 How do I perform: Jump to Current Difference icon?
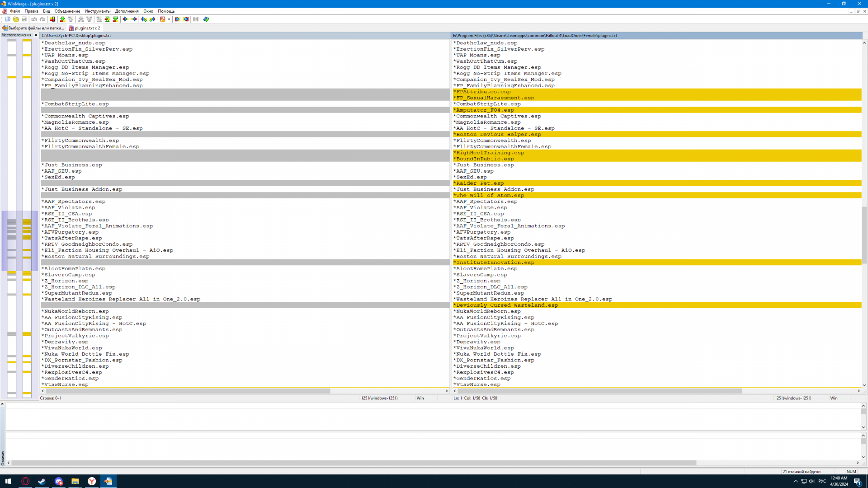(107, 19)
